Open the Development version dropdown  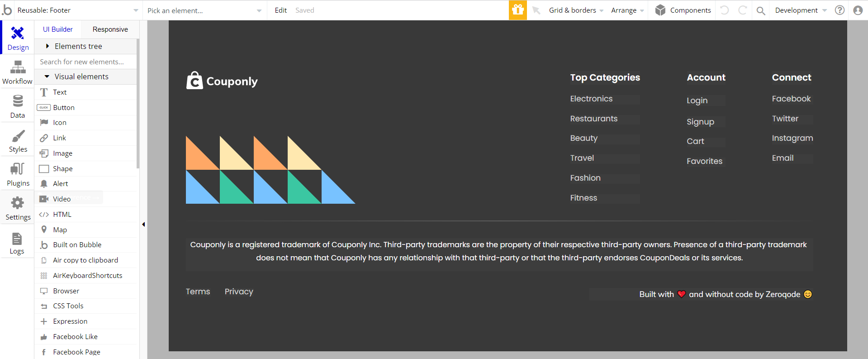tap(801, 10)
